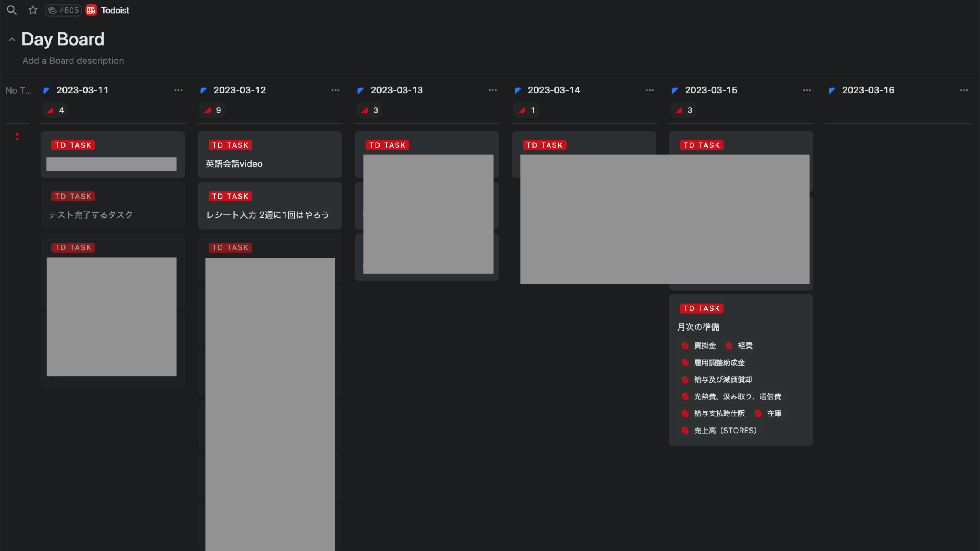Image resolution: width=980 pixels, height=551 pixels.
Task: Open the options menu for column 2023-03-12
Action: (335, 91)
